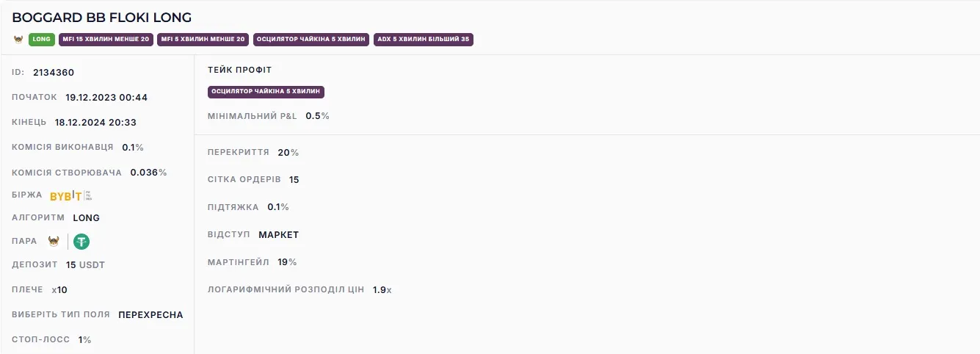980x354 pixels.
Task: Click the Маркет indent value
Action: tap(279, 235)
